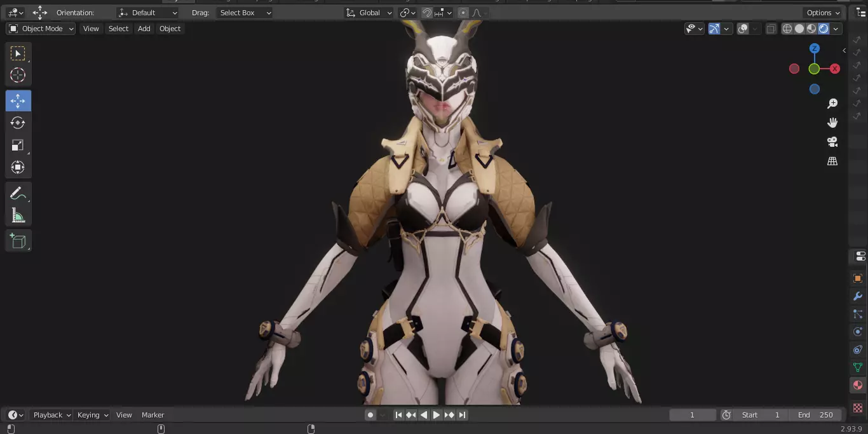Toggle proportional editing button

coord(463,13)
